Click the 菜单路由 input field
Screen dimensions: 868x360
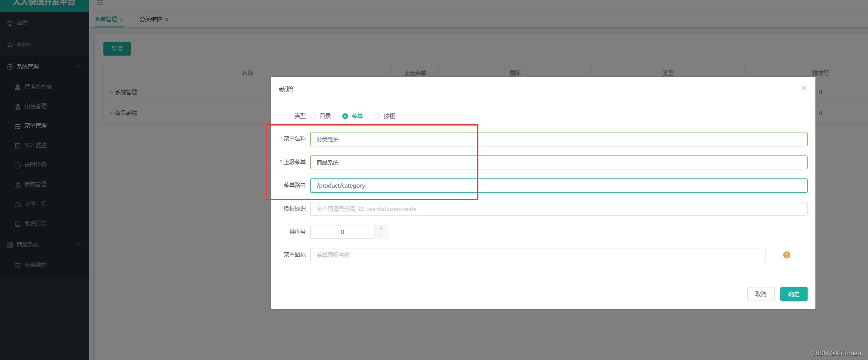pyautogui.click(x=559, y=185)
